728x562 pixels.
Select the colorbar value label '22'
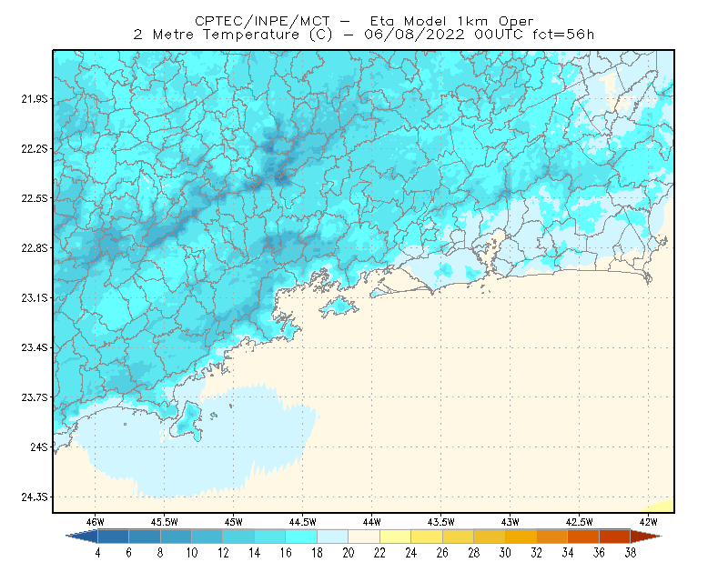click(x=379, y=553)
